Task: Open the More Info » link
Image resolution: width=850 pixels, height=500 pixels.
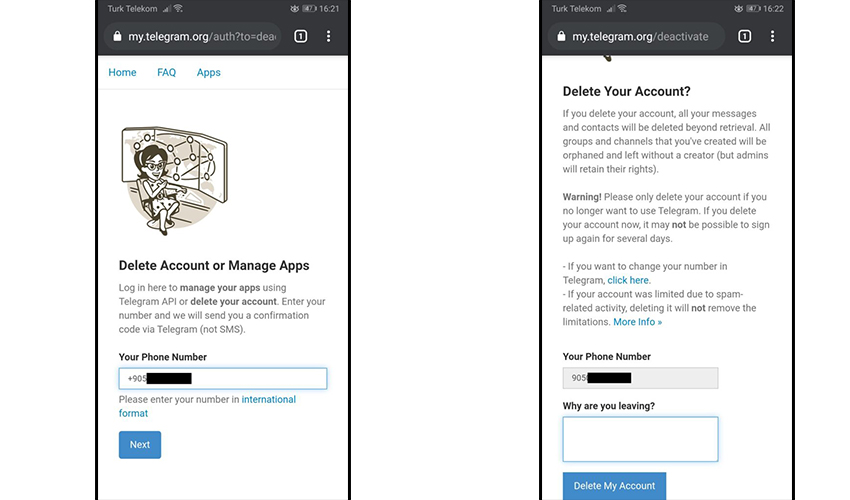Action: 637,322
